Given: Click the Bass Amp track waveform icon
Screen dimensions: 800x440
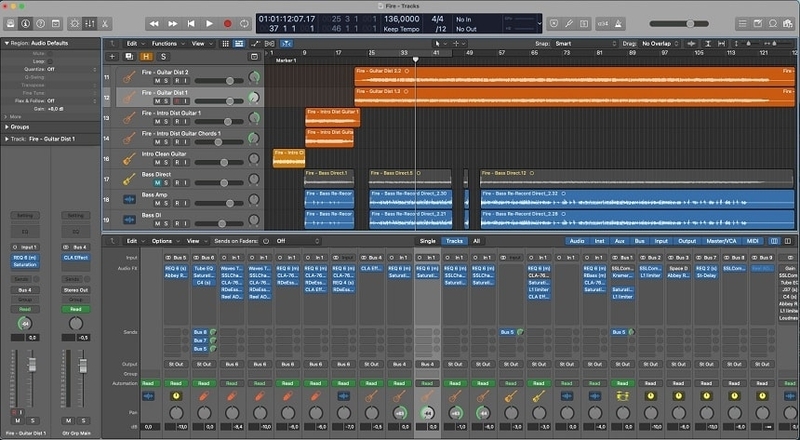Looking at the screenshot, I should click(x=129, y=199).
